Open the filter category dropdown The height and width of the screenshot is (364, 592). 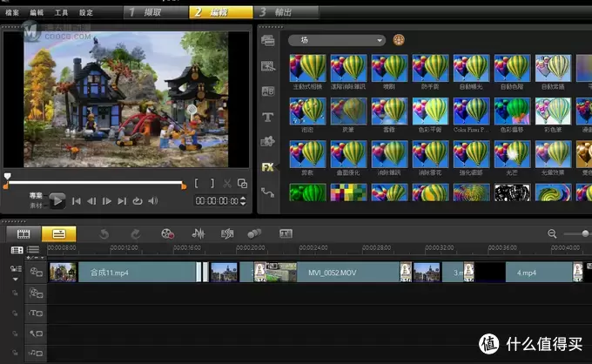point(337,40)
